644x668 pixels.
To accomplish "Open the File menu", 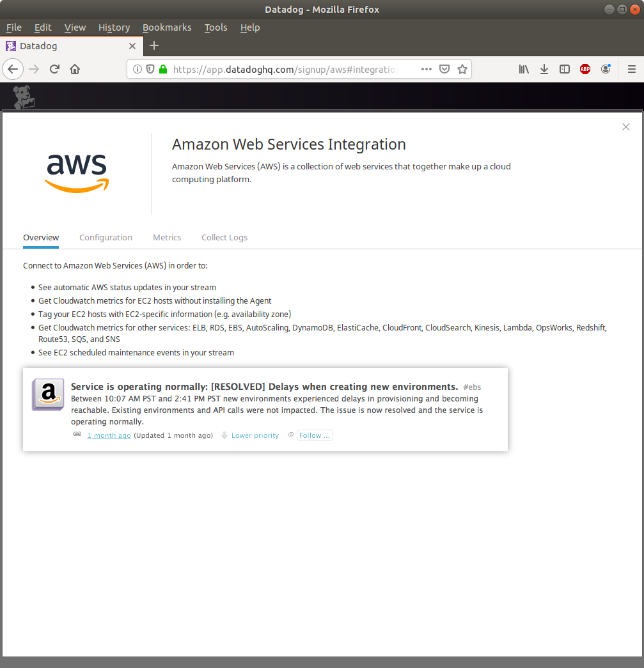I will click(x=14, y=27).
